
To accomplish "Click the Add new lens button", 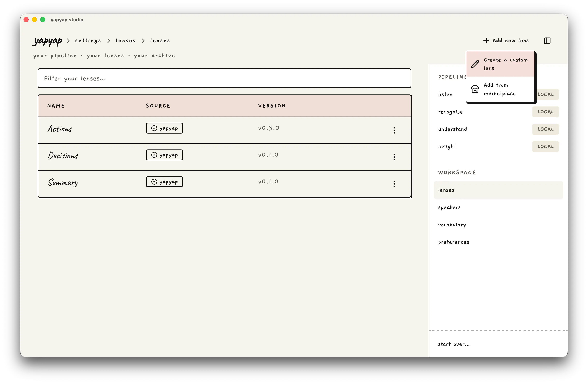I will (x=506, y=41).
